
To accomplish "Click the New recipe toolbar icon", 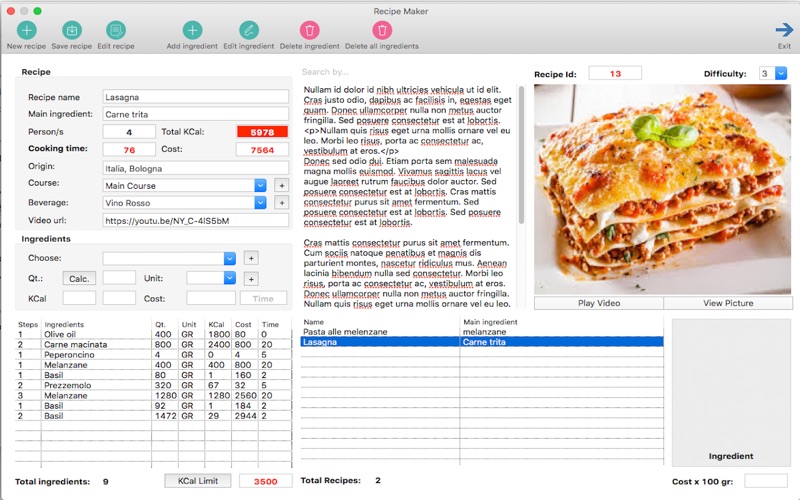I will pos(27,31).
